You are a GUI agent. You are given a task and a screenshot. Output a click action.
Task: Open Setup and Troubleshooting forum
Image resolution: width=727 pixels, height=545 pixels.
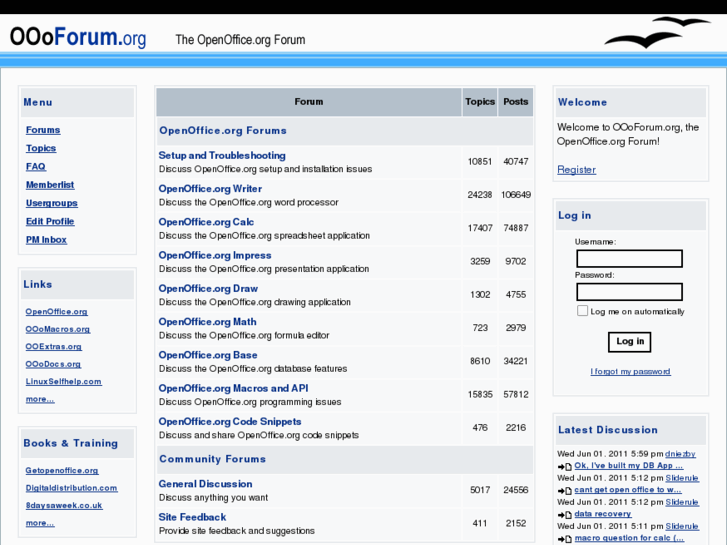click(222, 155)
